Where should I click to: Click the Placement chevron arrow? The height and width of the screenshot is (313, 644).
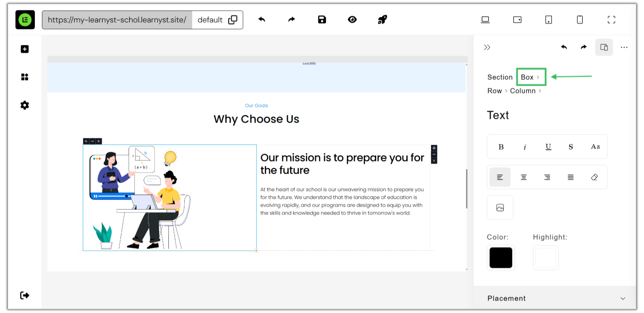(x=623, y=299)
